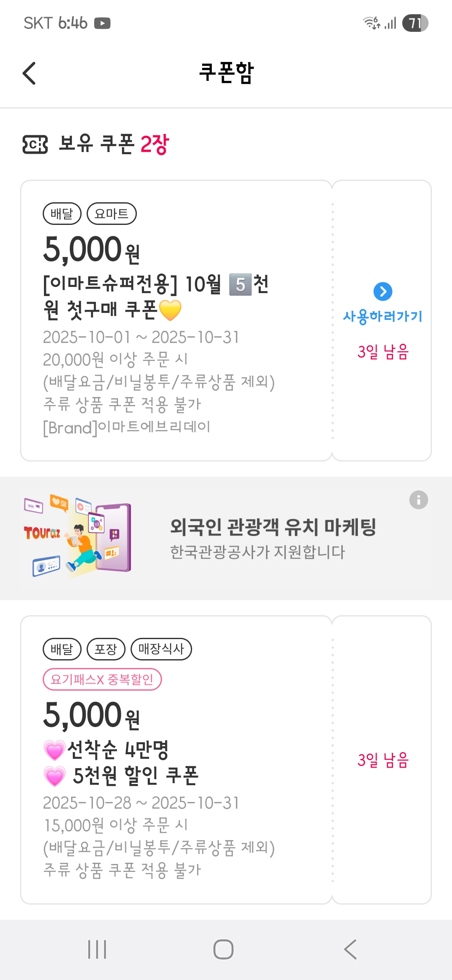Viewport: 452px width, 980px height.
Task: Open the 이마트슈퍼전용 첫구매 쿠폰 title
Action: [x=156, y=297]
